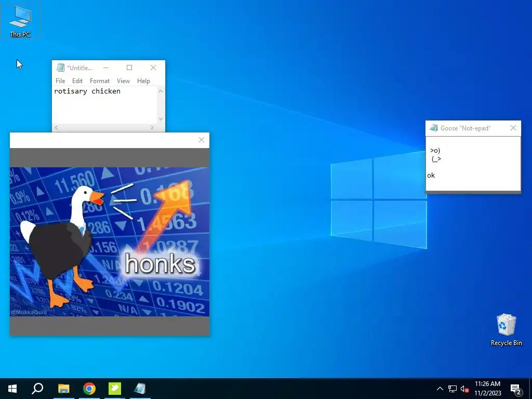This screenshot has height=399, width=532.
Task: Switch to Notepad on the taskbar
Action: [x=140, y=389]
